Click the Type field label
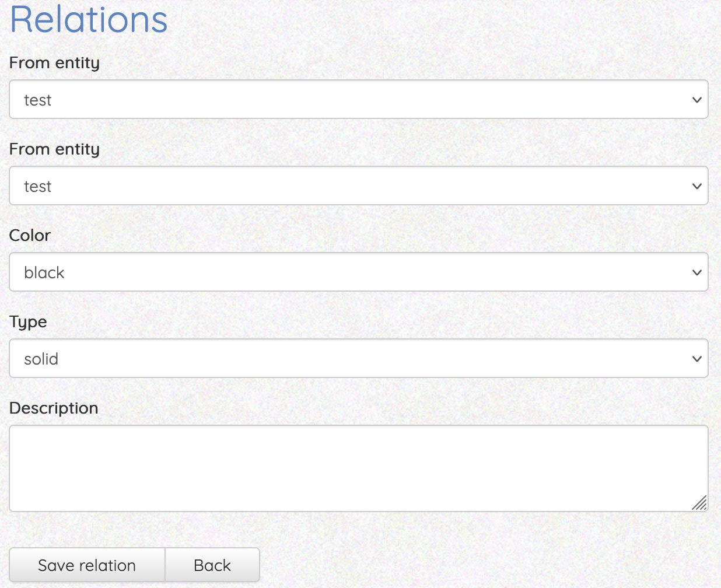 pyautogui.click(x=28, y=322)
